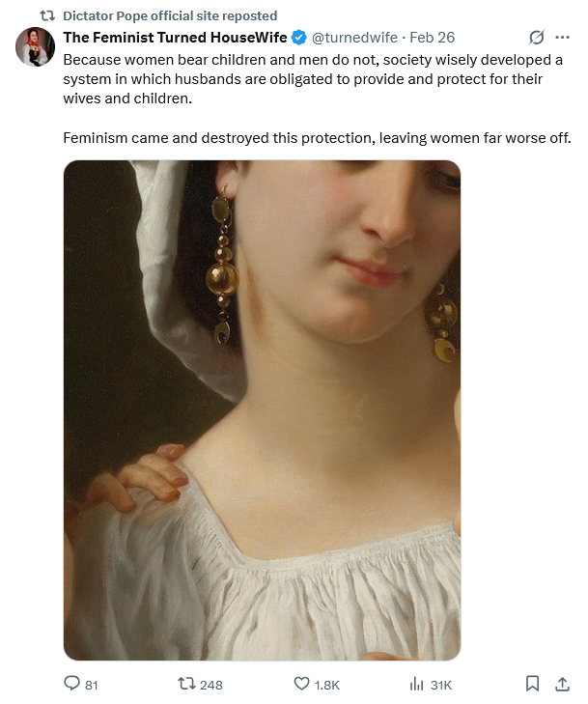This screenshot has height=704, width=588.
Task: Open the share upload-arrow icon
Action: pos(562,684)
